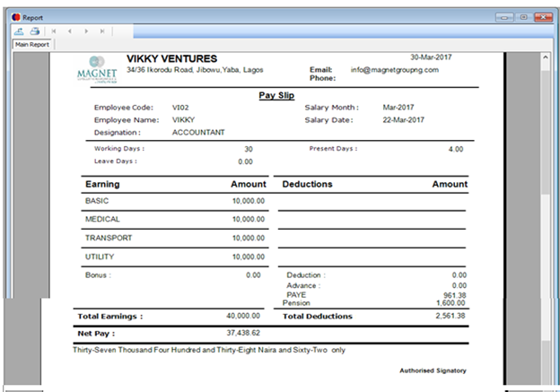Click the Advance label in deductions

tap(303, 285)
